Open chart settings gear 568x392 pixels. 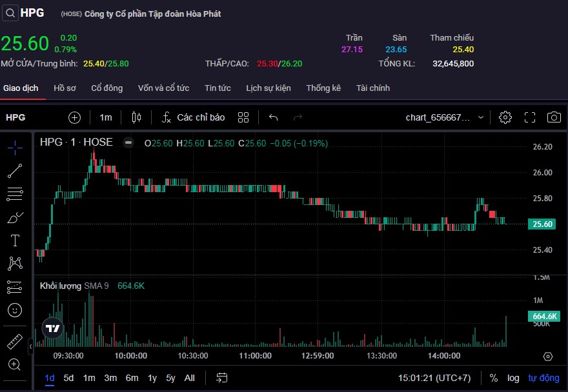(x=505, y=117)
